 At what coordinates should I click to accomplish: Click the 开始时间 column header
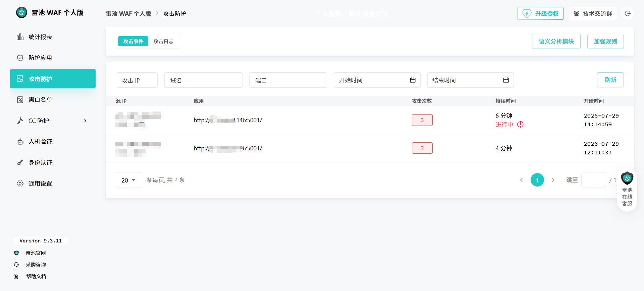(x=594, y=101)
